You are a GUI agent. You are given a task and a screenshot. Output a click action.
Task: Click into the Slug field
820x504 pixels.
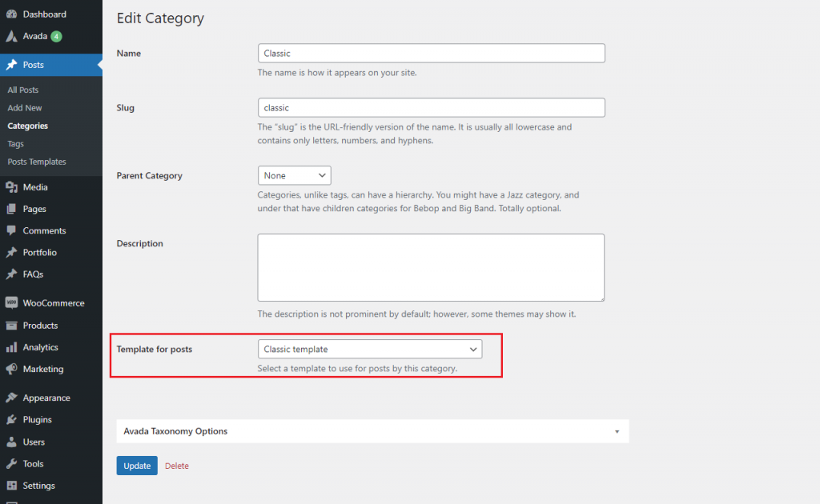pyautogui.click(x=432, y=107)
